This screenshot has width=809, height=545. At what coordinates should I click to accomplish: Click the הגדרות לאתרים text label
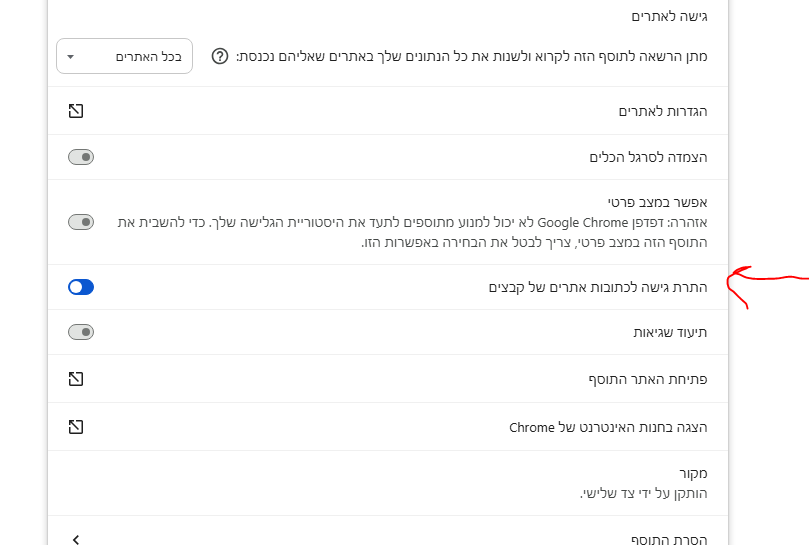662,111
